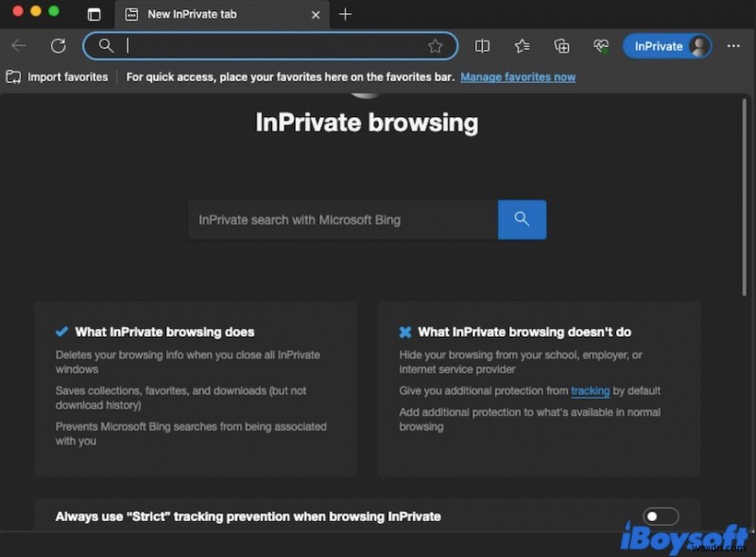Open a new tab with plus icon
This screenshot has width=756, height=557.
(345, 14)
